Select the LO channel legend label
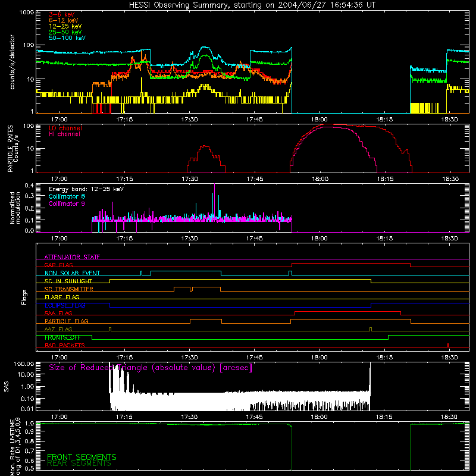This screenshot has width=476, height=476. (65, 128)
